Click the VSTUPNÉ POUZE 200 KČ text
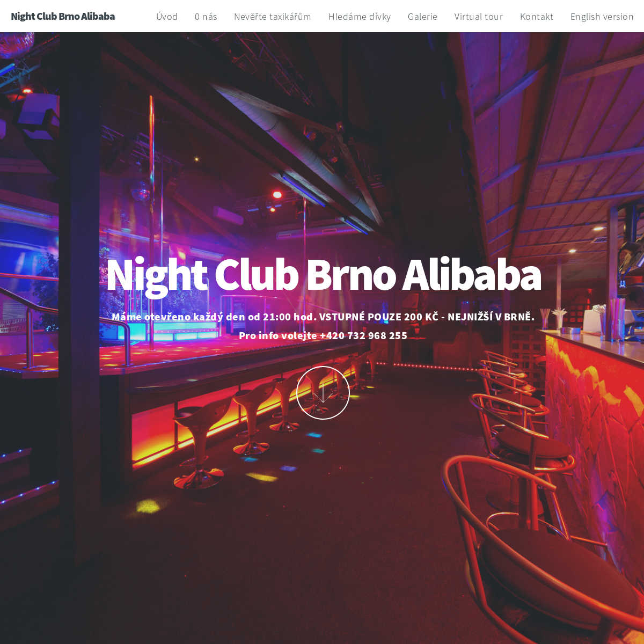 point(378,317)
